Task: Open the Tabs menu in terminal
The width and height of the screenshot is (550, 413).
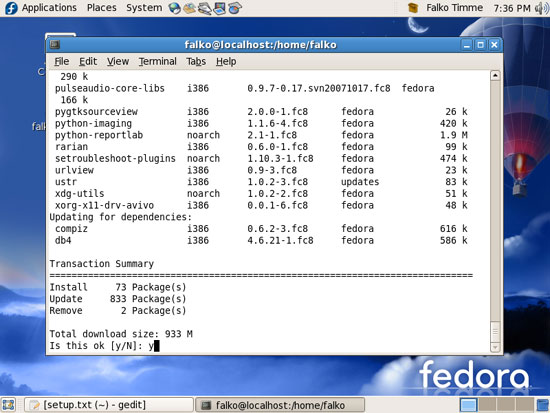Action: click(x=196, y=61)
